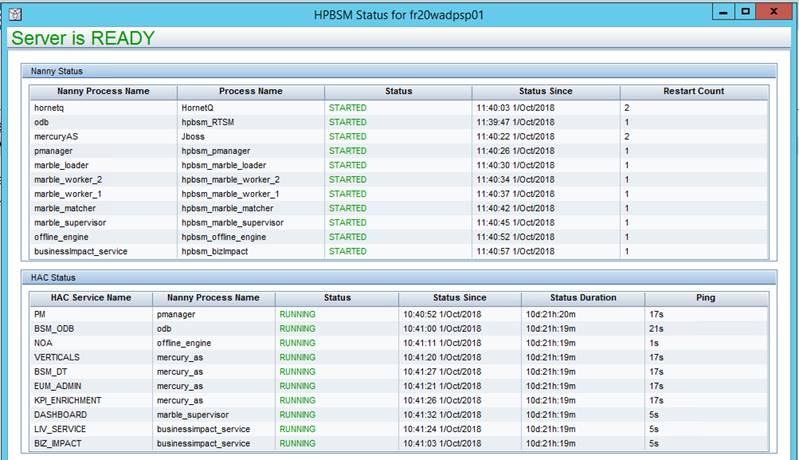This screenshot has width=799, height=460.
Task: Click the application icon in title bar
Action: [15, 14]
